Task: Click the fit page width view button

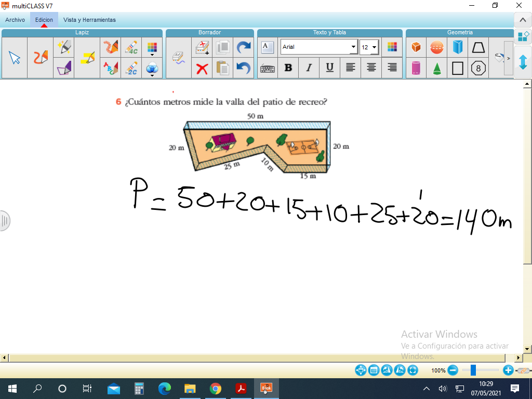Action: (x=374, y=370)
